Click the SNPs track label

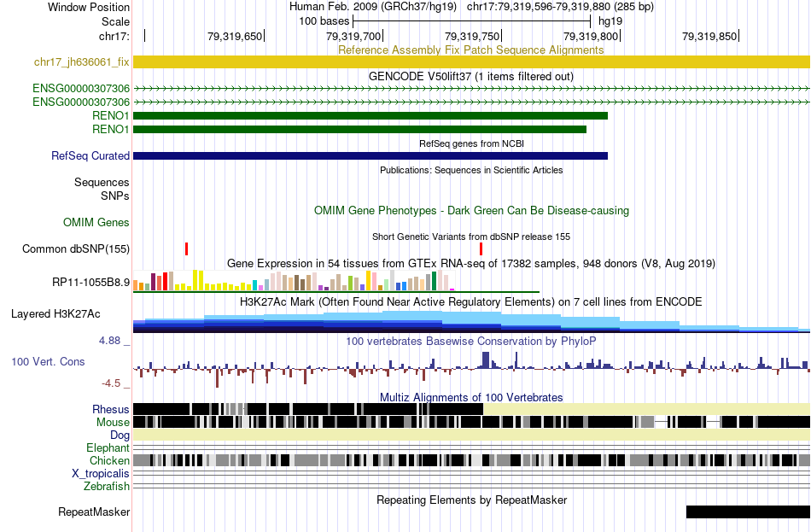115,196
